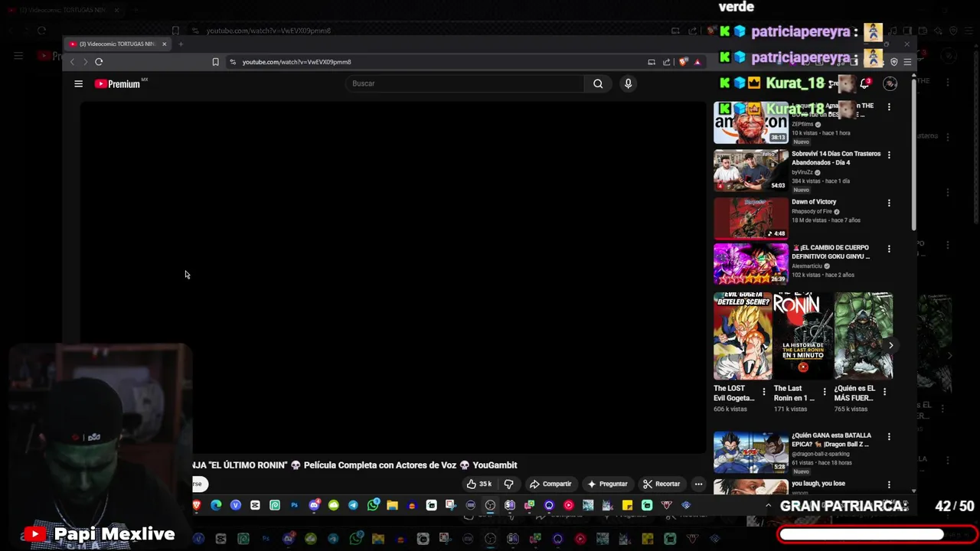Start voice search with the microphone icon
The width and height of the screenshot is (980, 551).
pyautogui.click(x=628, y=83)
